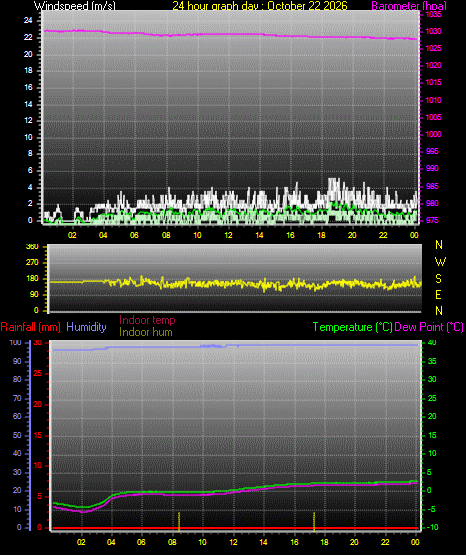The image size is (466, 555).
Task: Select the 1030 barometer axis value
Action: (x=434, y=32)
